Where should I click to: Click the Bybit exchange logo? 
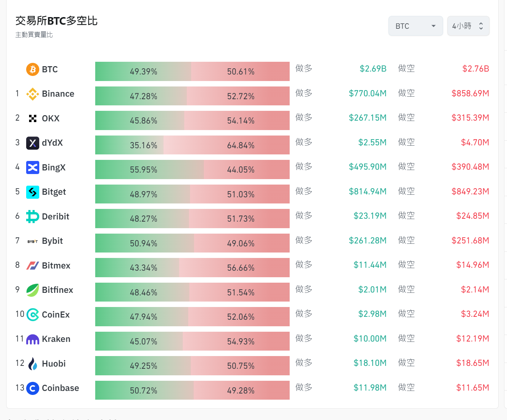tap(33, 241)
